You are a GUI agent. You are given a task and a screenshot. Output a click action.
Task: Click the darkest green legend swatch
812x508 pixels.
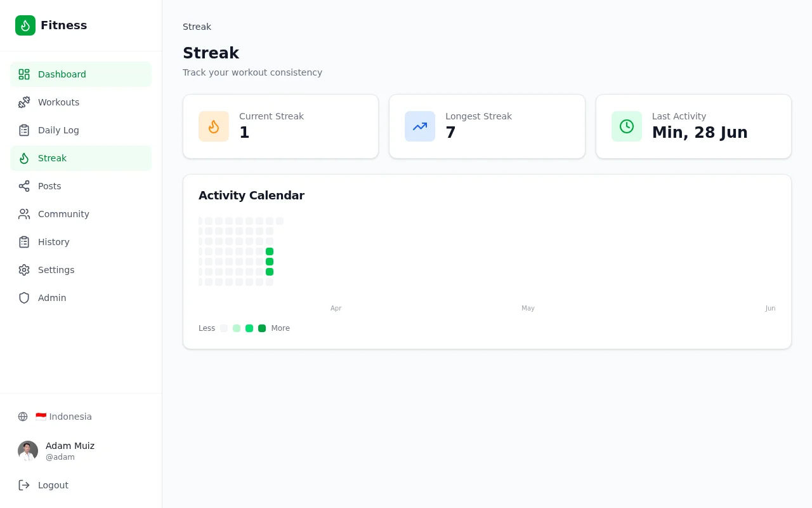click(262, 328)
